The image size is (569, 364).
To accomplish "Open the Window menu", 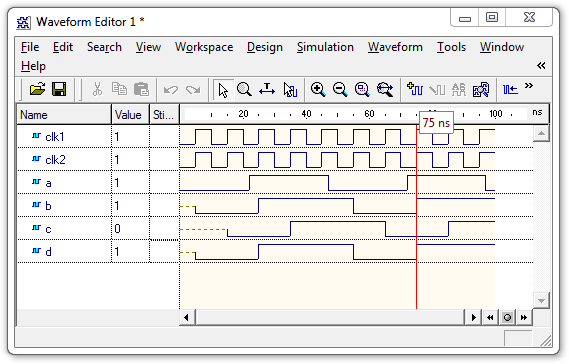I will (x=502, y=47).
